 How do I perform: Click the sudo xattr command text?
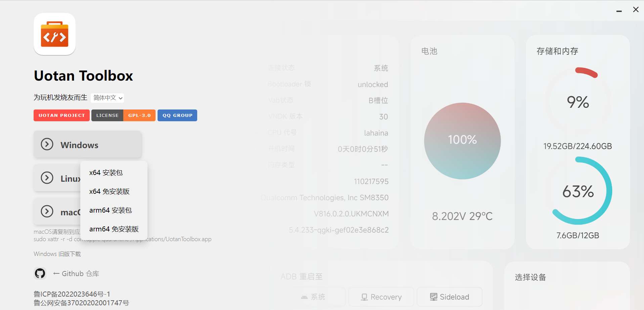click(x=123, y=239)
